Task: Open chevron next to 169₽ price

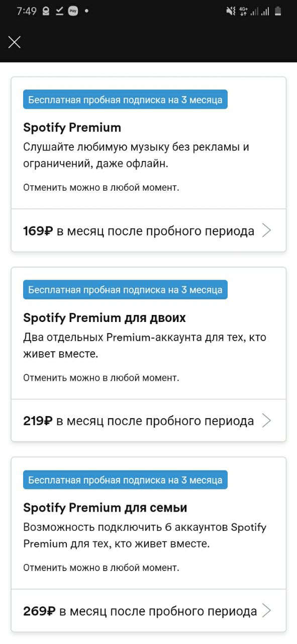Action: [267, 231]
